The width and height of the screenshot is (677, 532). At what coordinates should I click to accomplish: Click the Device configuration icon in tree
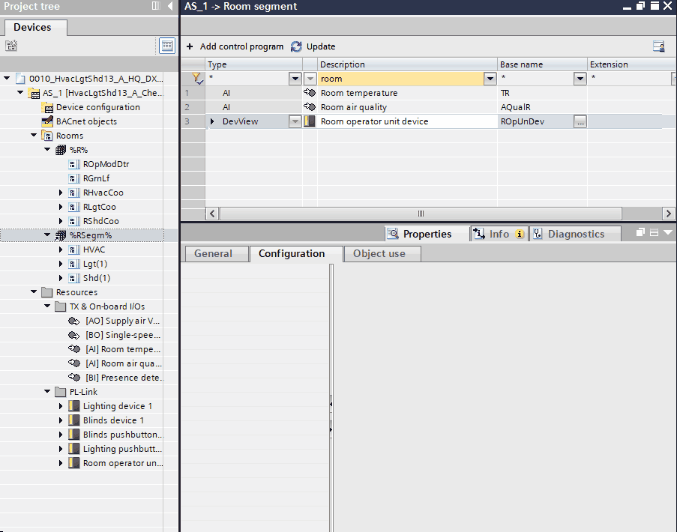47,107
